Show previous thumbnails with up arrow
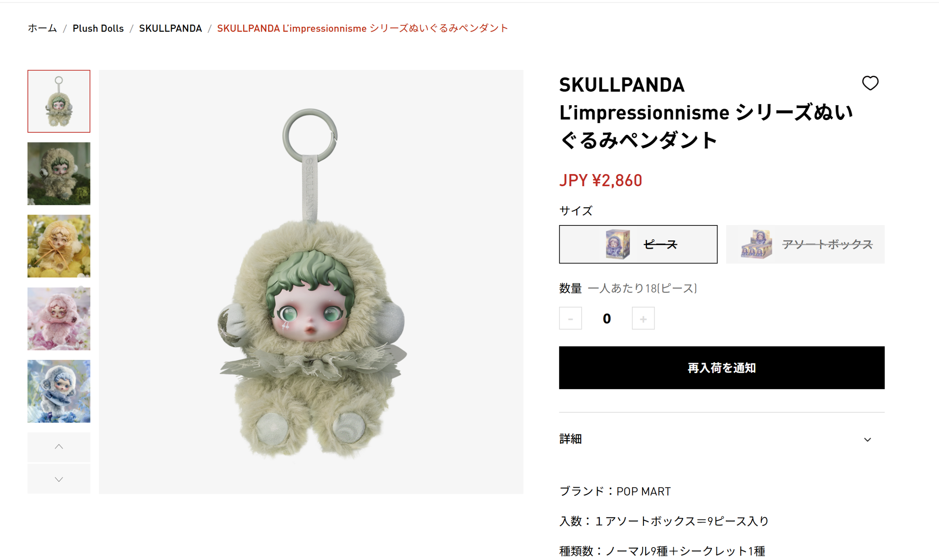The image size is (939, 560). (x=59, y=447)
